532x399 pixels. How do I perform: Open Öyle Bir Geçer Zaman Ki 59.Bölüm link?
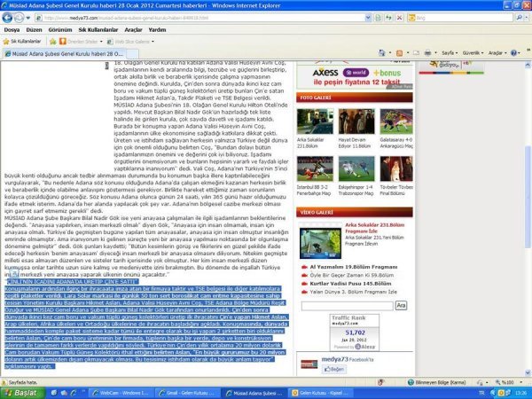(x=351, y=275)
